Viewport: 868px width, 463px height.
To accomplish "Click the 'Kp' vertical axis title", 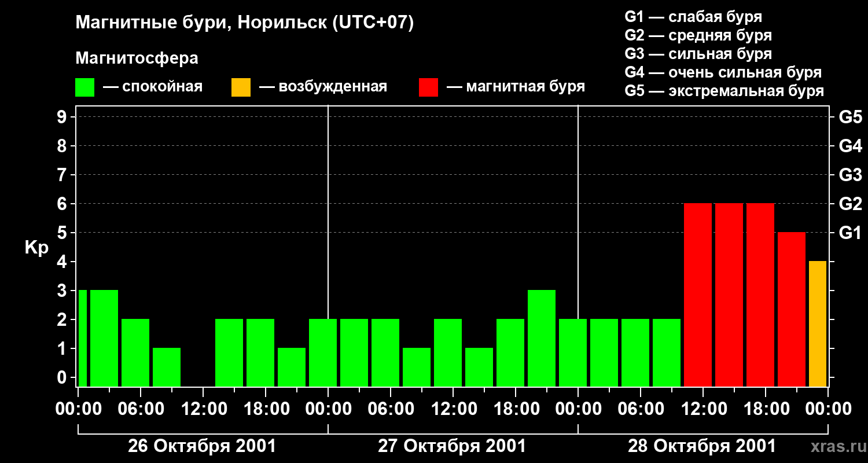I will point(36,248).
